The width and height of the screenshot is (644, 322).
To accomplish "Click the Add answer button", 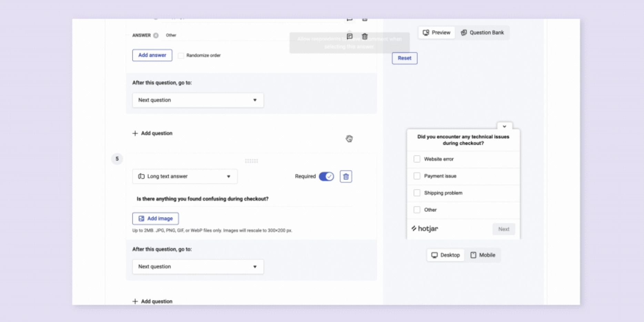I will coord(152,55).
